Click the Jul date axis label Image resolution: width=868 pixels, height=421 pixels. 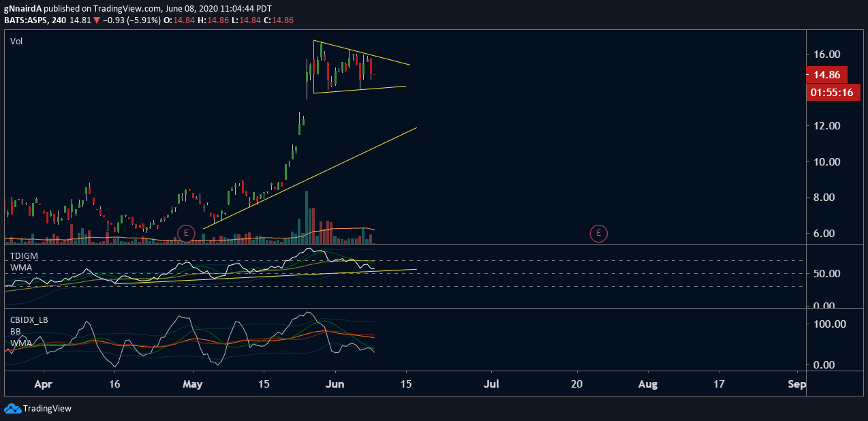coord(491,384)
